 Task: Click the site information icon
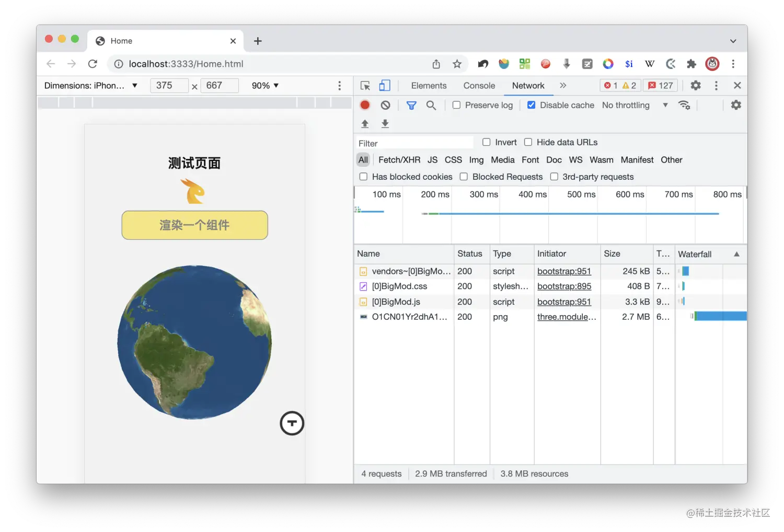pos(119,64)
